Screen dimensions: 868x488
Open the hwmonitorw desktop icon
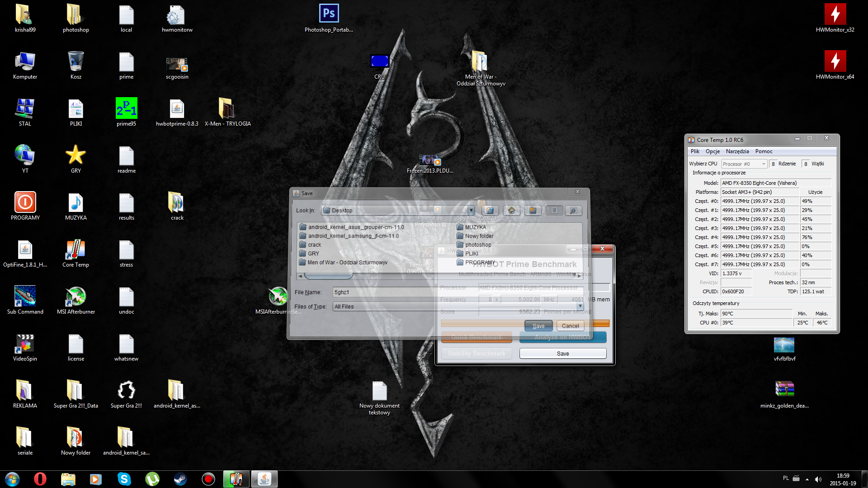177,19
